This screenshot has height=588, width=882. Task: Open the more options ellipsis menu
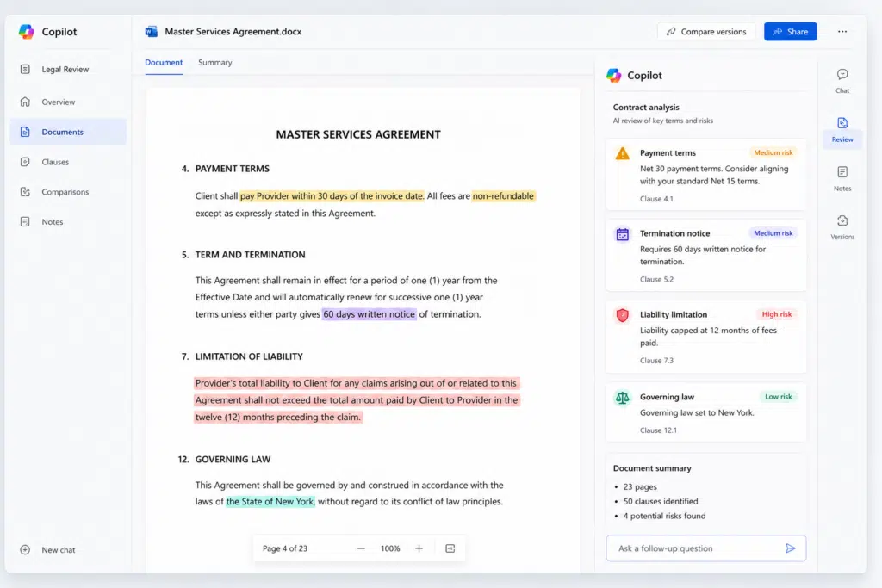point(842,32)
